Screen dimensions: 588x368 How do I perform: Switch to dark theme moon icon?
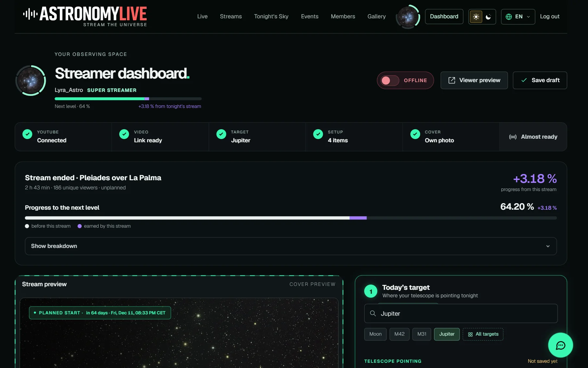pos(488,17)
